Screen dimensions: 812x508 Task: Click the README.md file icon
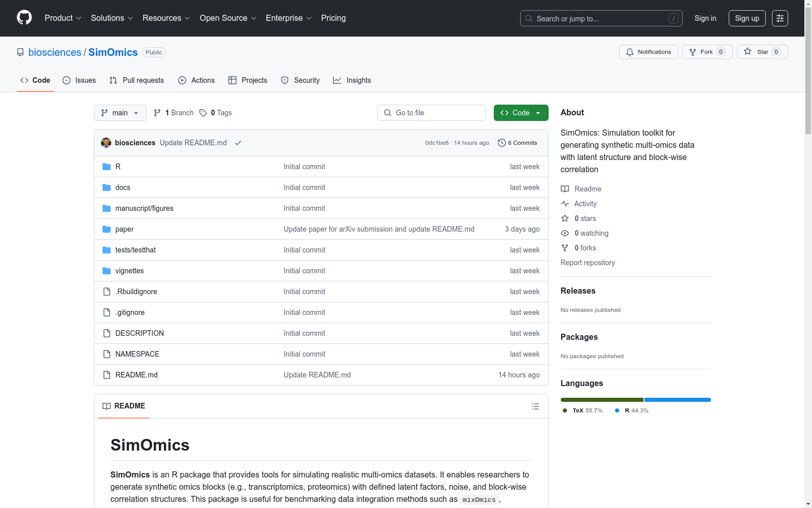[x=107, y=375]
